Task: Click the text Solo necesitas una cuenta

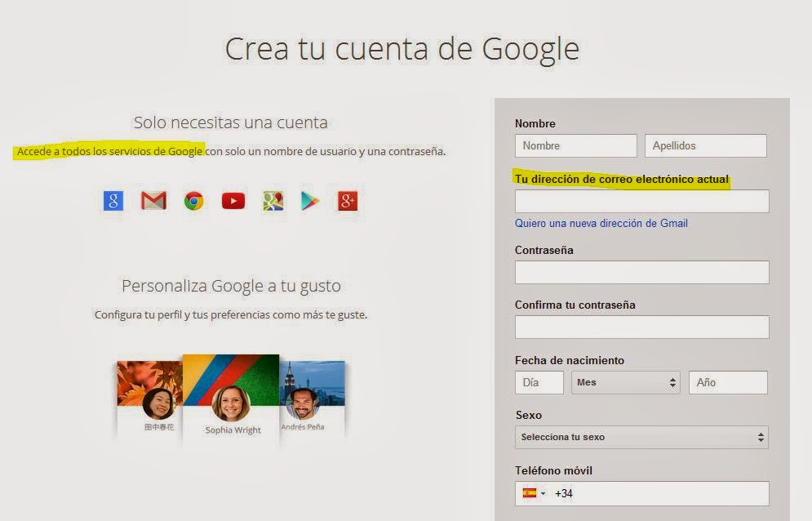Action: pos(230,122)
